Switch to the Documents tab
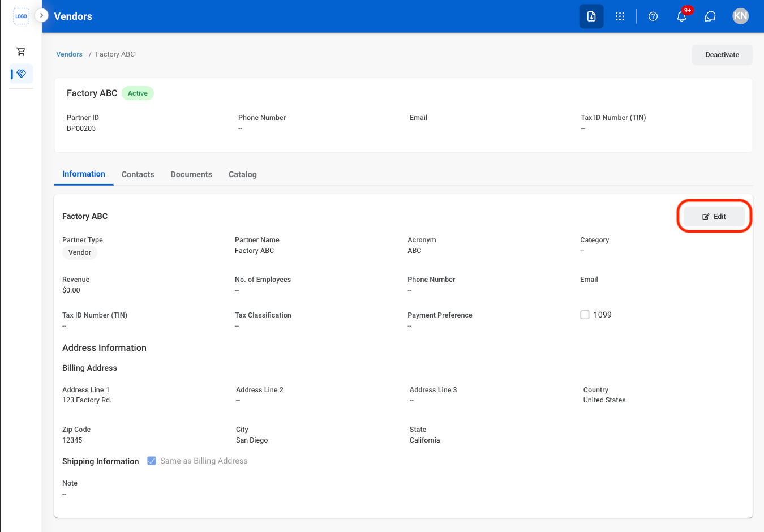Image resolution: width=764 pixels, height=532 pixels. click(x=191, y=174)
